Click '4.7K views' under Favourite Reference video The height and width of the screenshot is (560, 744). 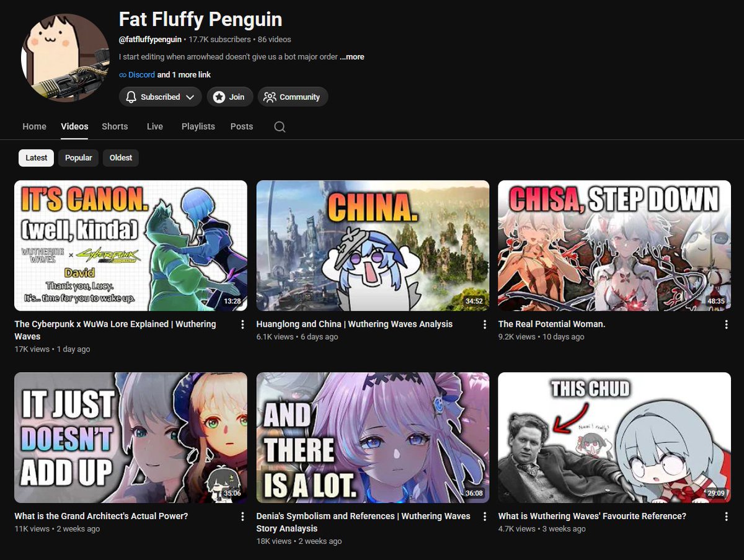click(516, 530)
